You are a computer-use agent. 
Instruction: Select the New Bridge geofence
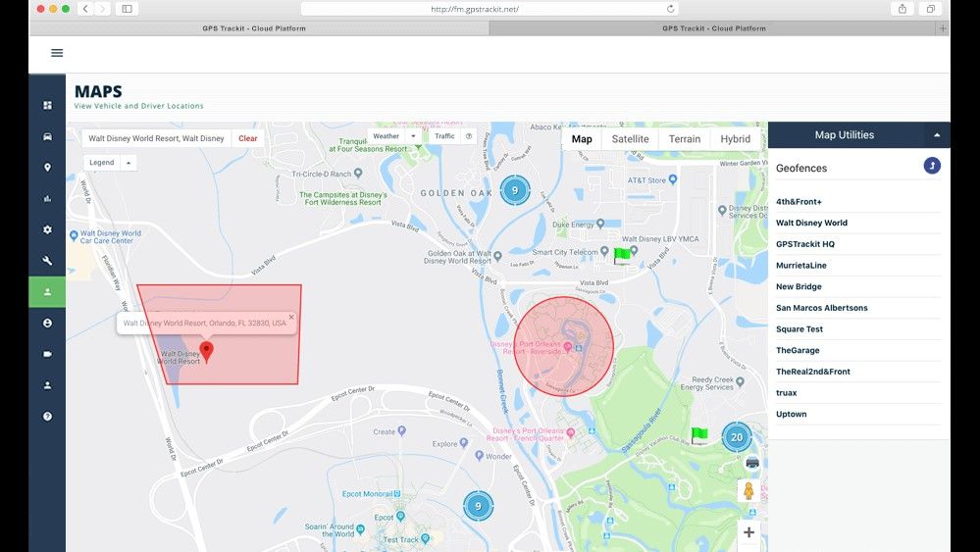coord(858,286)
